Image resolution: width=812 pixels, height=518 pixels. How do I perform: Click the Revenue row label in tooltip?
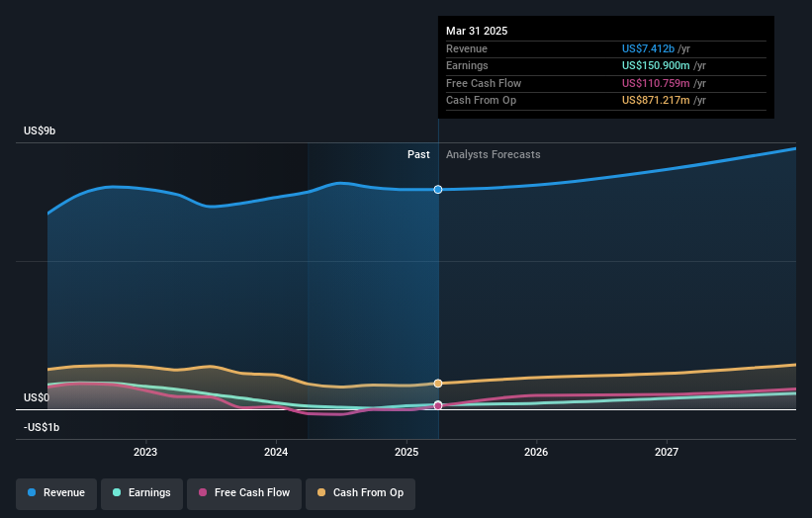tap(467, 48)
